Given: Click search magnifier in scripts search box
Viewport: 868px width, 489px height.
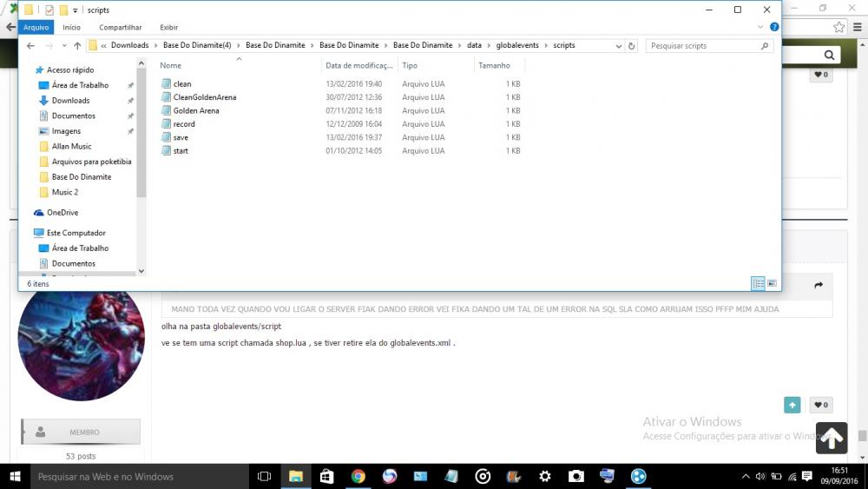Looking at the screenshot, I should [x=765, y=46].
